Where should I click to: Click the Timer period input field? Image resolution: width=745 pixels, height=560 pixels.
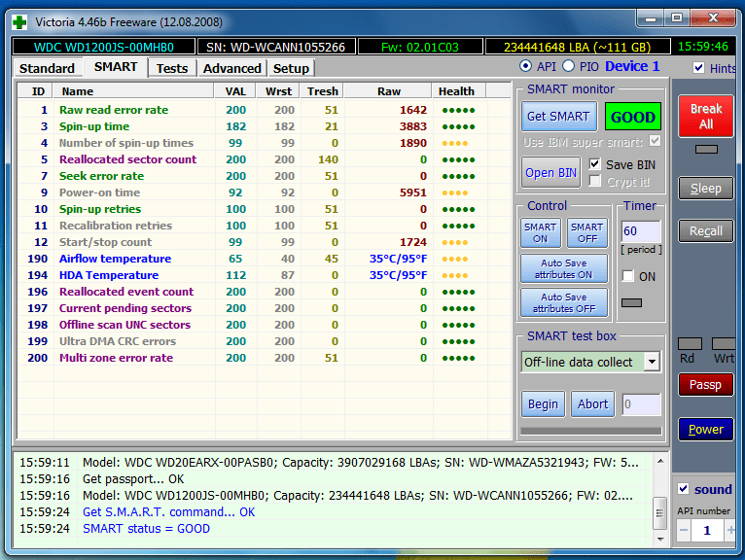pyautogui.click(x=641, y=232)
